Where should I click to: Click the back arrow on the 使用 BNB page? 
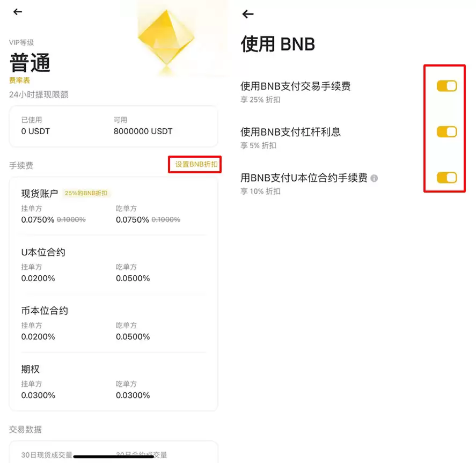(x=247, y=14)
